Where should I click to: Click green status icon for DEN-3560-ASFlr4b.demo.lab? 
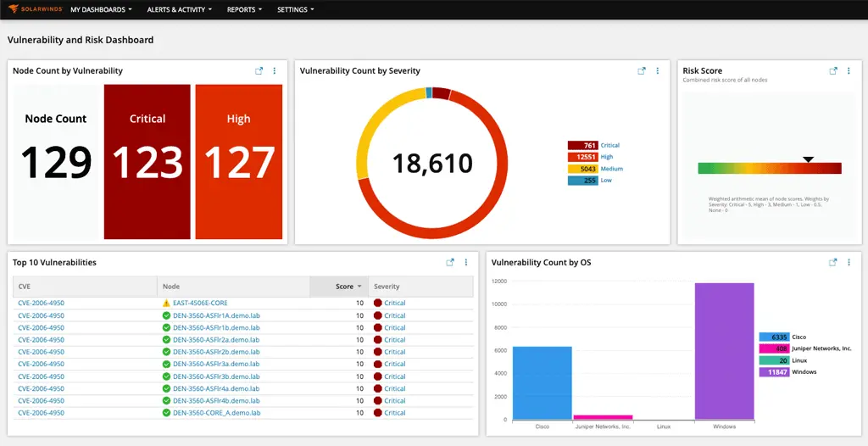click(x=166, y=400)
